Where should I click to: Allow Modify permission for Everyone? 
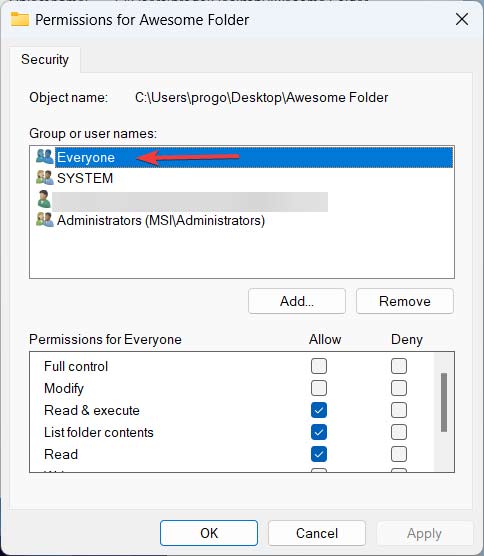(x=319, y=388)
